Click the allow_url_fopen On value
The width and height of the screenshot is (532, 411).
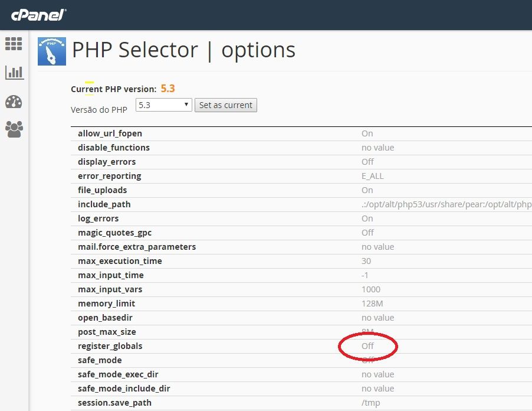point(367,133)
